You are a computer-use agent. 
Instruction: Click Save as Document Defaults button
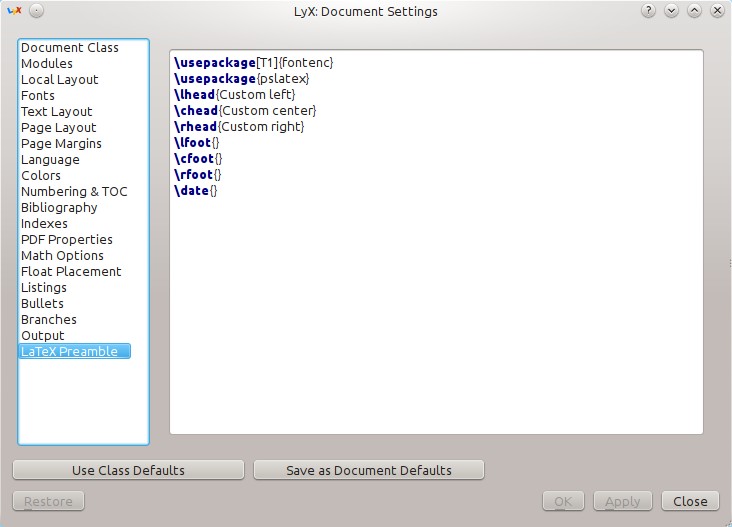(x=369, y=470)
